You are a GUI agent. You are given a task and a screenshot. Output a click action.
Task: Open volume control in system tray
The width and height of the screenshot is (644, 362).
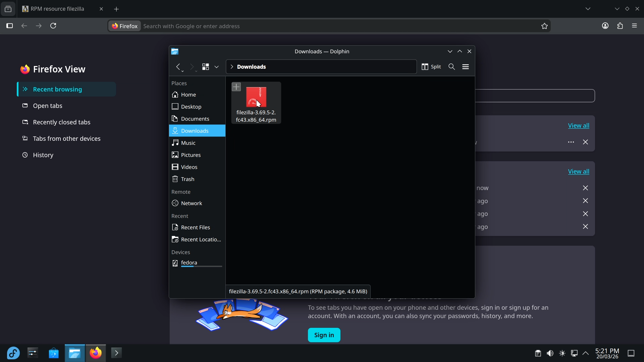[550, 353]
